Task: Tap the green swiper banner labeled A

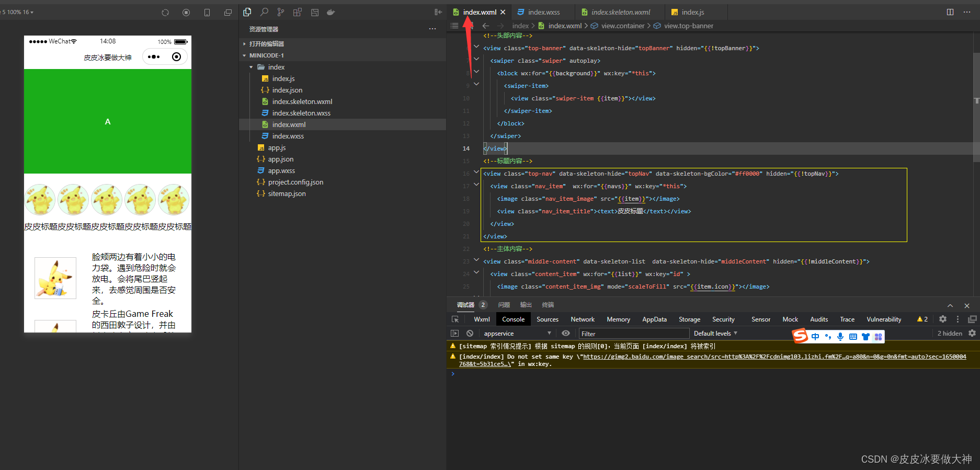Action: click(108, 121)
